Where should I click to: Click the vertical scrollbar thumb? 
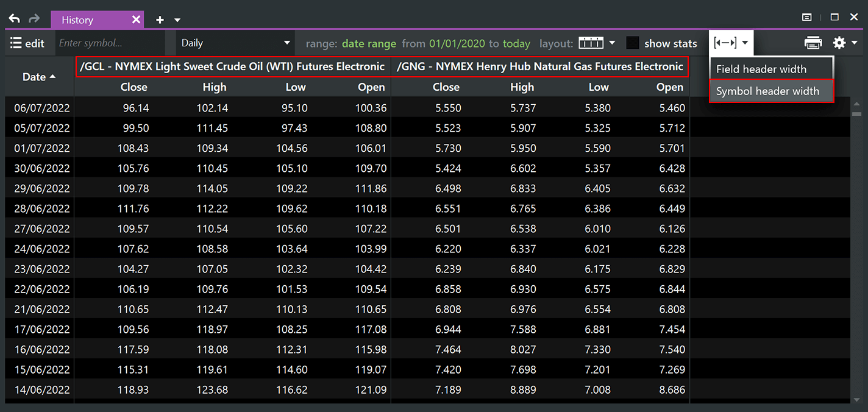pyautogui.click(x=856, y=114)
